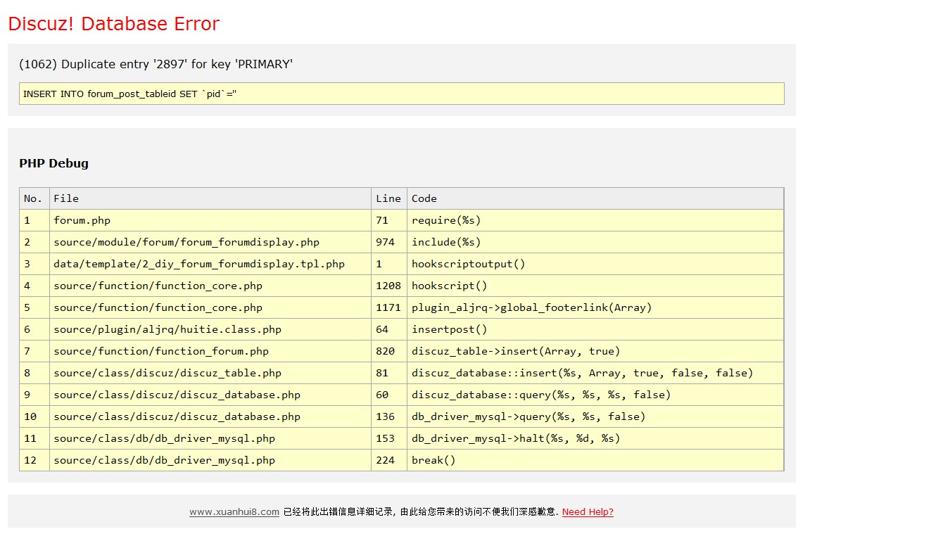
Task: Select the discuz_table.php file path
Action: [x=167, y=373]
